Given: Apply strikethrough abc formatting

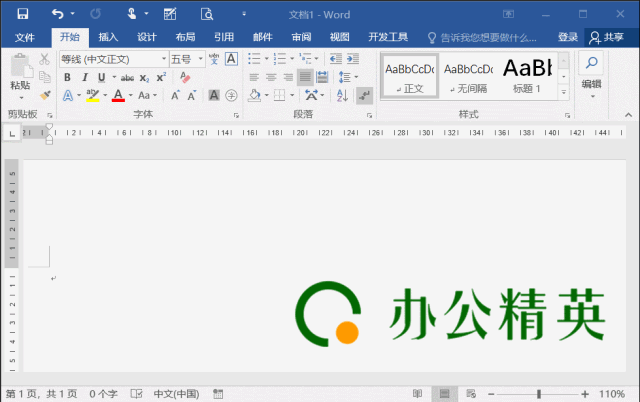Looking at the screenshot, I should pos(127,78).
